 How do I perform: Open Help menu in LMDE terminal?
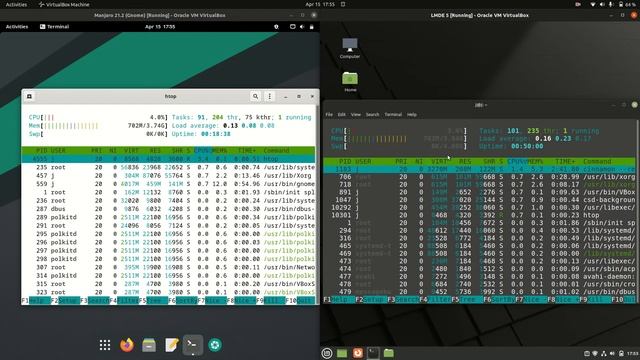[x=411, y=115]
